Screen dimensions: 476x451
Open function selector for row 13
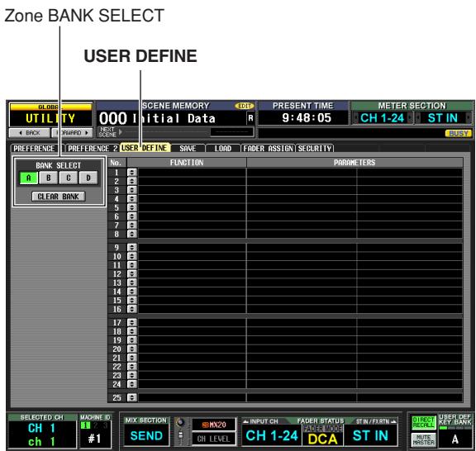(131, 282)
